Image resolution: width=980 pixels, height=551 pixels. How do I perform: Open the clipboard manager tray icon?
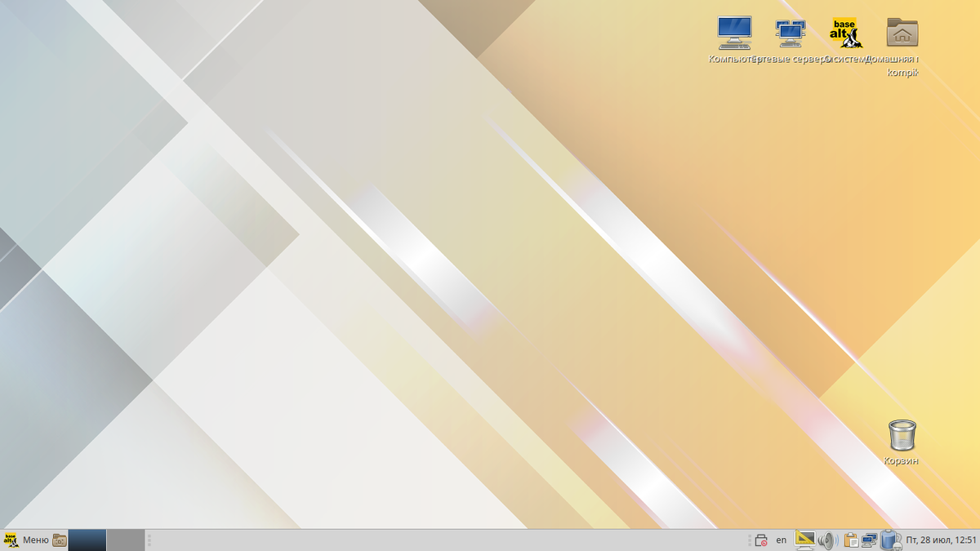[851, 540]
